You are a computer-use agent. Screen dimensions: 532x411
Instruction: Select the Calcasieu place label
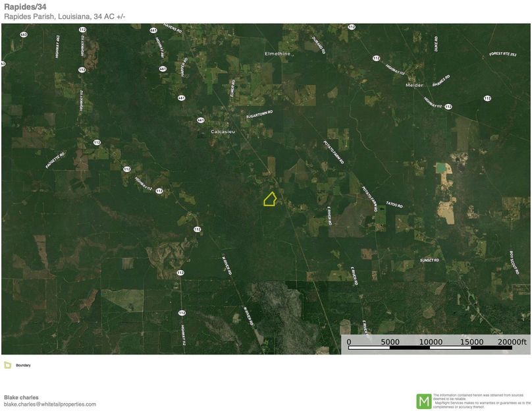coord(223,132)
